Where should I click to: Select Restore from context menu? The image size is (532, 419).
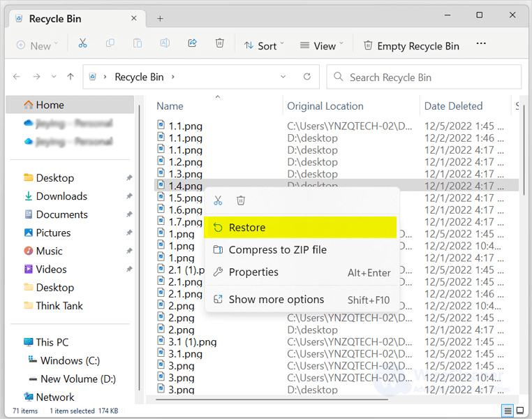coord(300,228)
